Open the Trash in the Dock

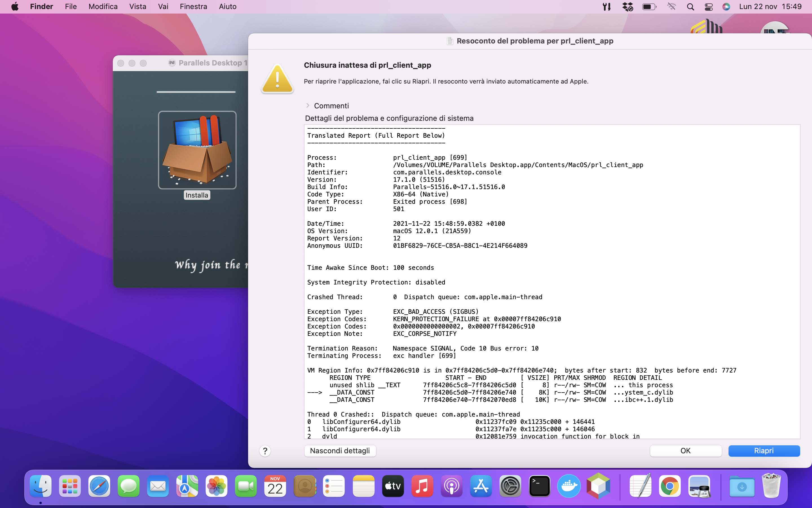[771, 486]
